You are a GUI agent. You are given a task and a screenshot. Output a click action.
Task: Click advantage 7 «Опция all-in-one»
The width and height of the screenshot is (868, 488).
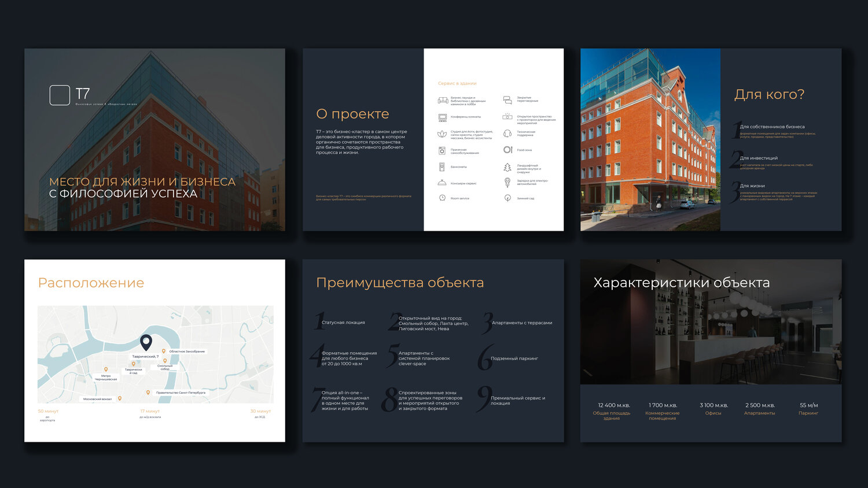point(345,401)
